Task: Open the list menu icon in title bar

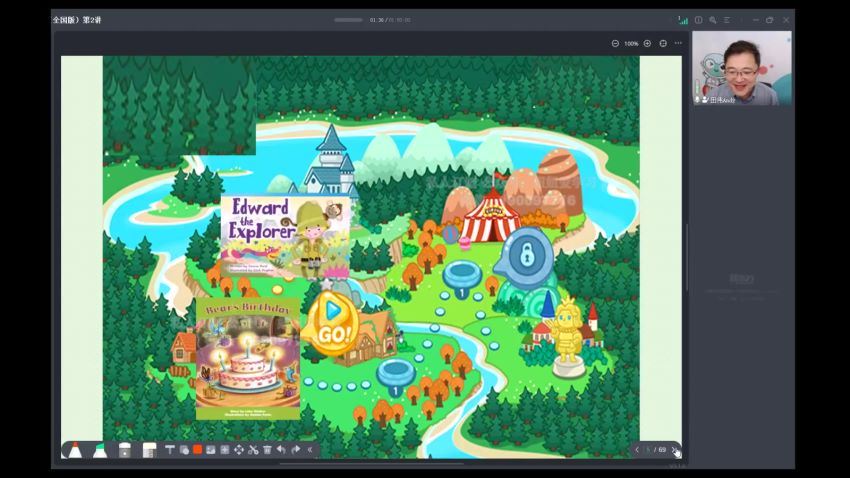Action: pos(727,20)
